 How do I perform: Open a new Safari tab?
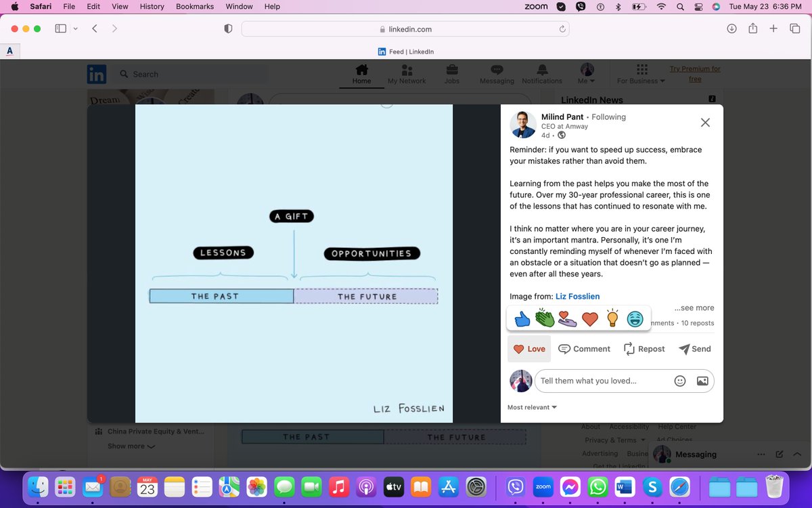coord(773,28)
